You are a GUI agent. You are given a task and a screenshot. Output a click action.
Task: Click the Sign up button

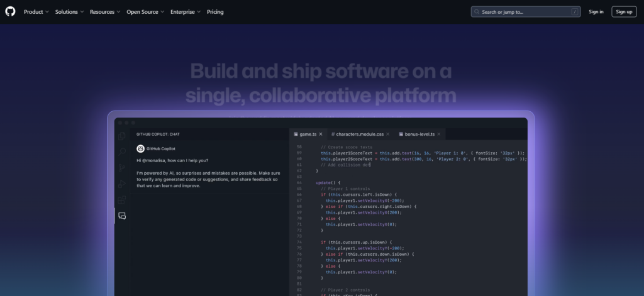tap(624, 12)
